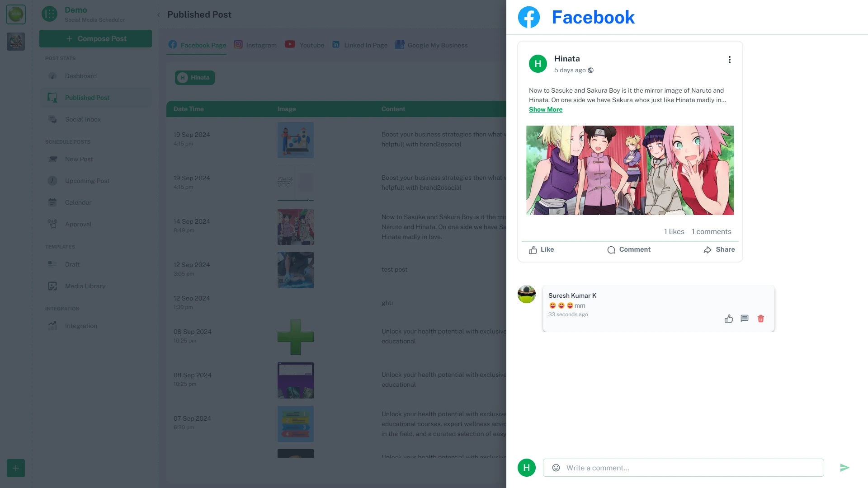This screenshot has width=868, height=488.
Task: Switch to the Google My Business tab
Action: point(431,45)
